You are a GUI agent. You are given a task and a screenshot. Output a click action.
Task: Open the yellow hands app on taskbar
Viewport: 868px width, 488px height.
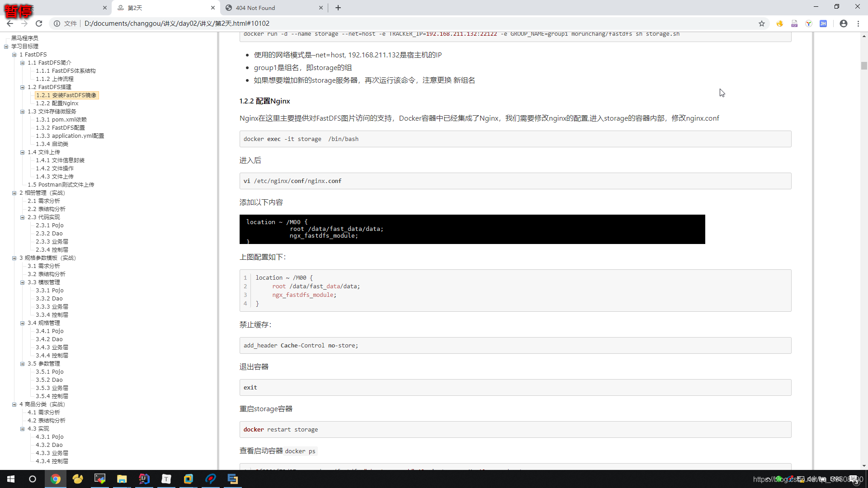click(x=78, y=479)
